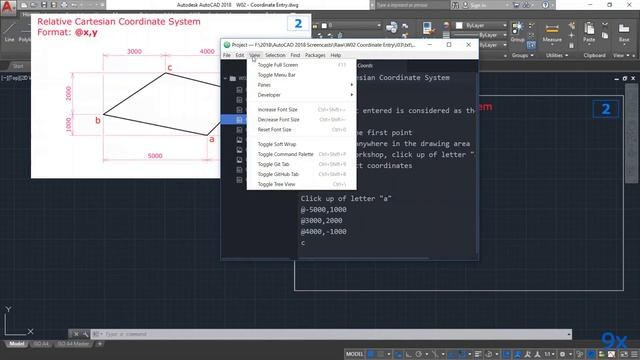Viewport: 640px width, 360px height.
Task: Choose Toggle GitHub Tab menu entry
Action: [302, 174]
